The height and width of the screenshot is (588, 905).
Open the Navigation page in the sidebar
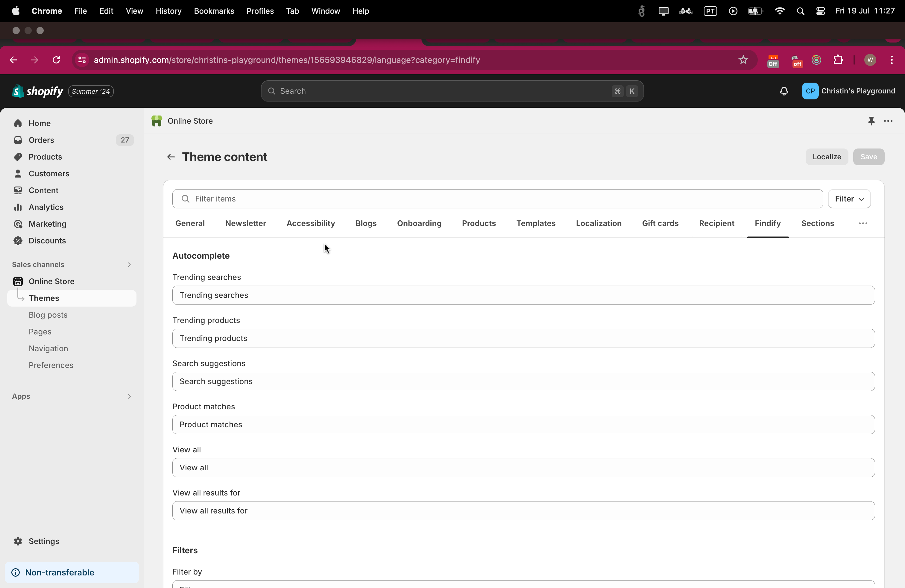48,348
